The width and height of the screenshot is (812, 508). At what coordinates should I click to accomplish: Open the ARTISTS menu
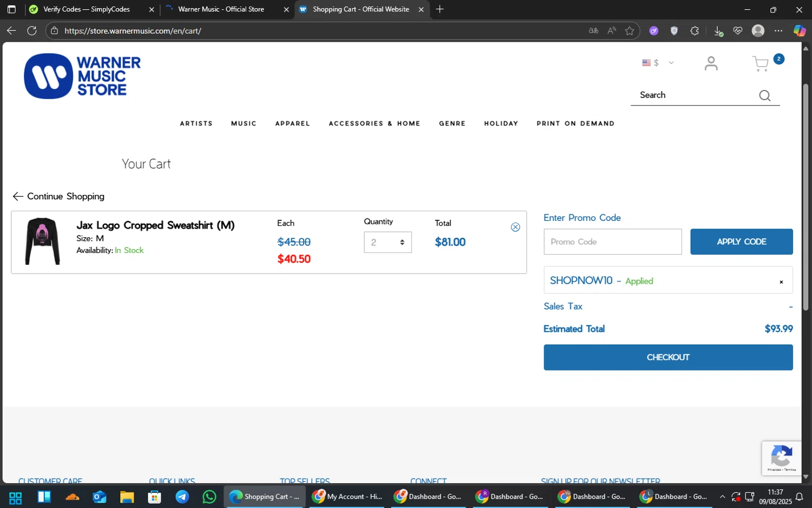click(x=196, y=123)
